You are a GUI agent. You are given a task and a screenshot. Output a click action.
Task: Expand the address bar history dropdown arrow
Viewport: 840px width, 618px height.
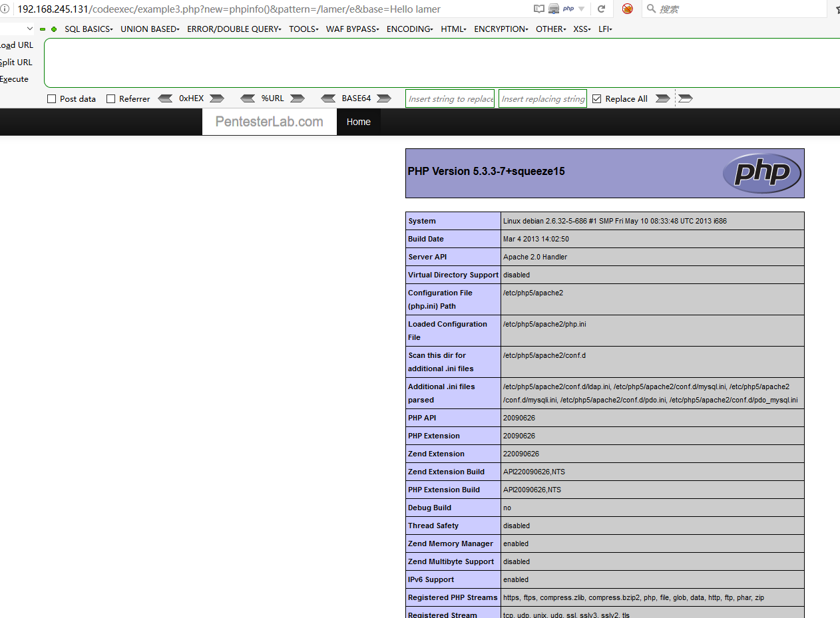[582, 9]
